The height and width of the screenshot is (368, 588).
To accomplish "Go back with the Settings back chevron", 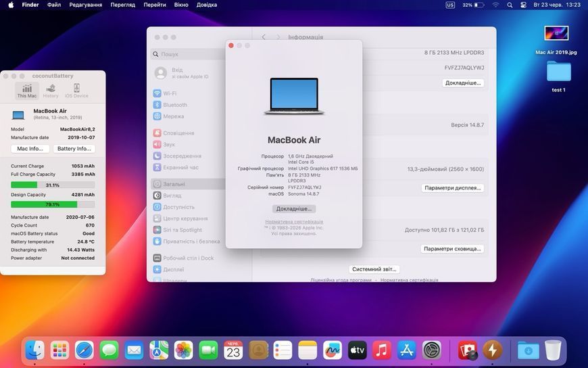I will pos(264,37).
